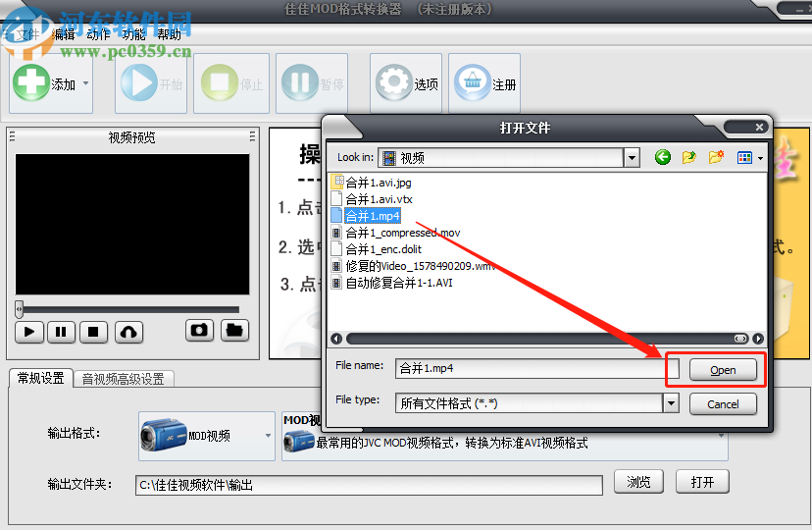The image size is (812, 530).
Task: Click the left grip icon of 视频预览 panel
Action: [13, 136]
